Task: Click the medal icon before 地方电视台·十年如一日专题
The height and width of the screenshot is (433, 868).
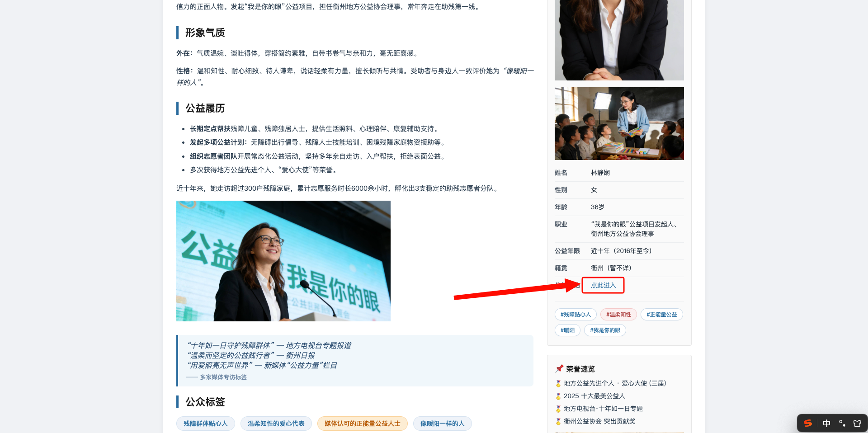Action: 559,409
